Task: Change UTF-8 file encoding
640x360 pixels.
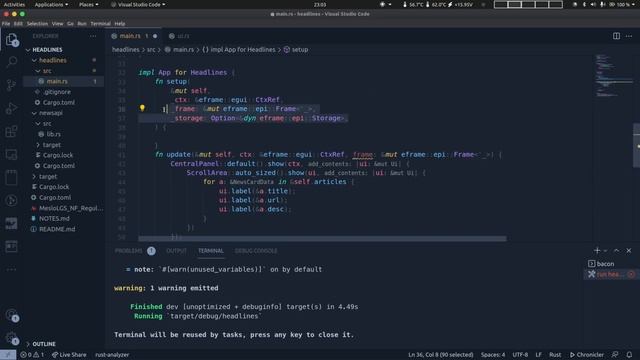Action: (520, 355)
